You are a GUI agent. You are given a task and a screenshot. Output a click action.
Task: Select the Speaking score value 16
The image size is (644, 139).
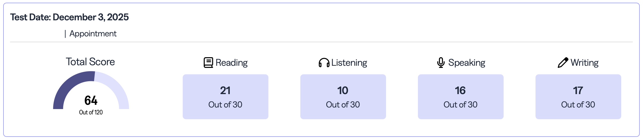coord(460,91)
